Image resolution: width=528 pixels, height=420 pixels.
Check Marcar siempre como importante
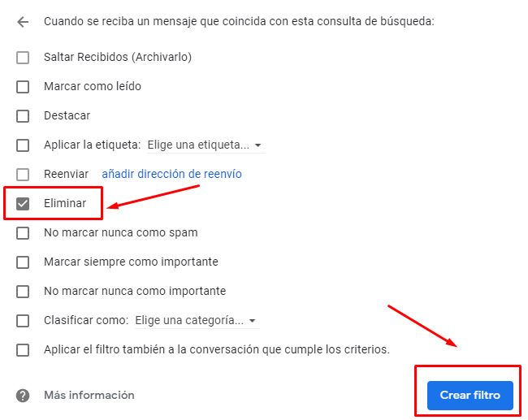pos(23,262)
